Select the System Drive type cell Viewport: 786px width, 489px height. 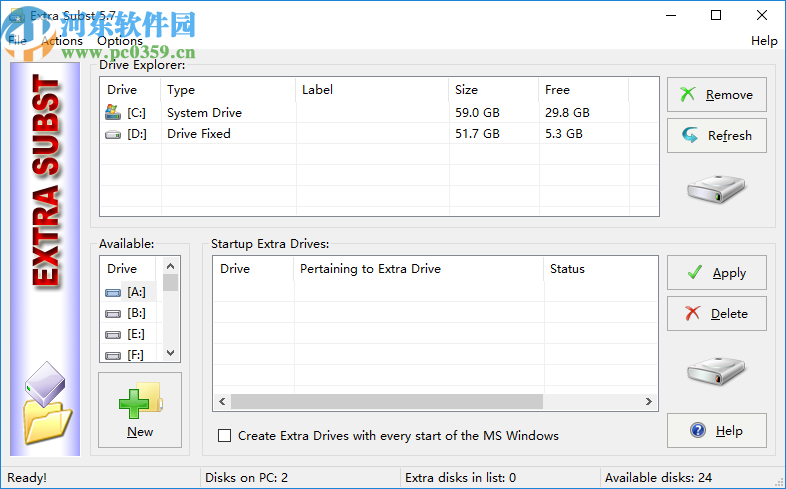coord(205,113)
